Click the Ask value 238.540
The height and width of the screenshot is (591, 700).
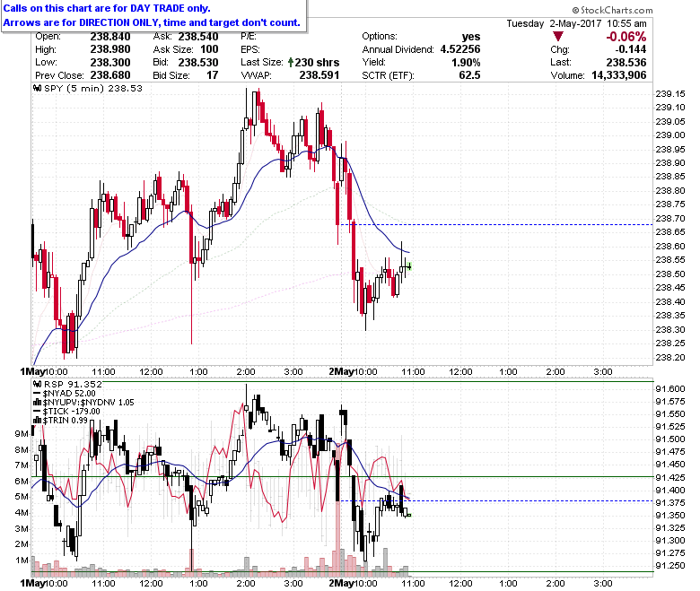click(x=198, y=37)
